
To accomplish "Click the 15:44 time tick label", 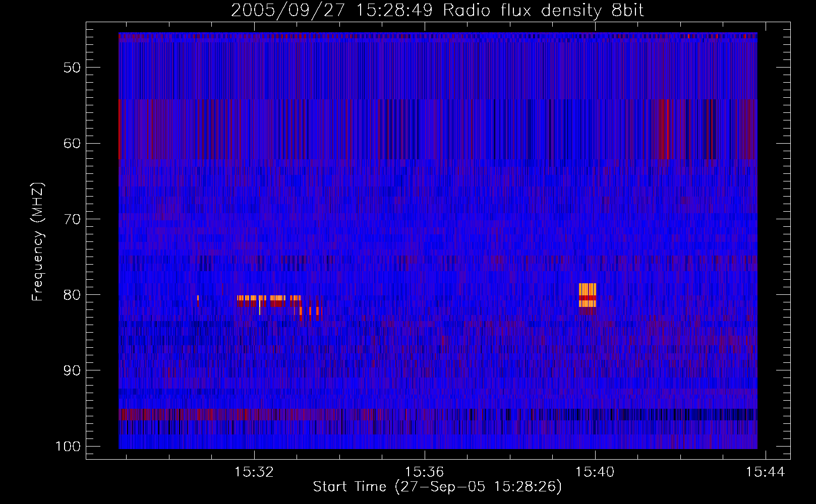I will point(766,472).
